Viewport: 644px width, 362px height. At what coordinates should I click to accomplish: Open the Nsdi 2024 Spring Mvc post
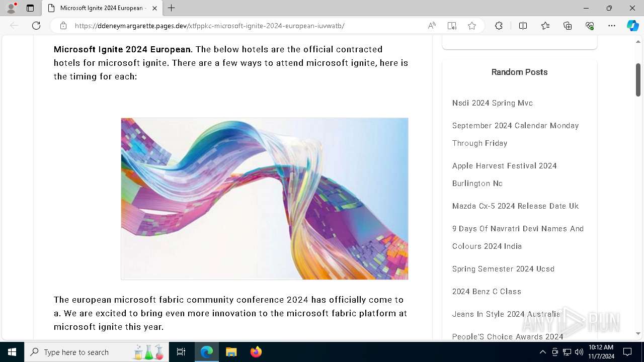click(492, 103)
